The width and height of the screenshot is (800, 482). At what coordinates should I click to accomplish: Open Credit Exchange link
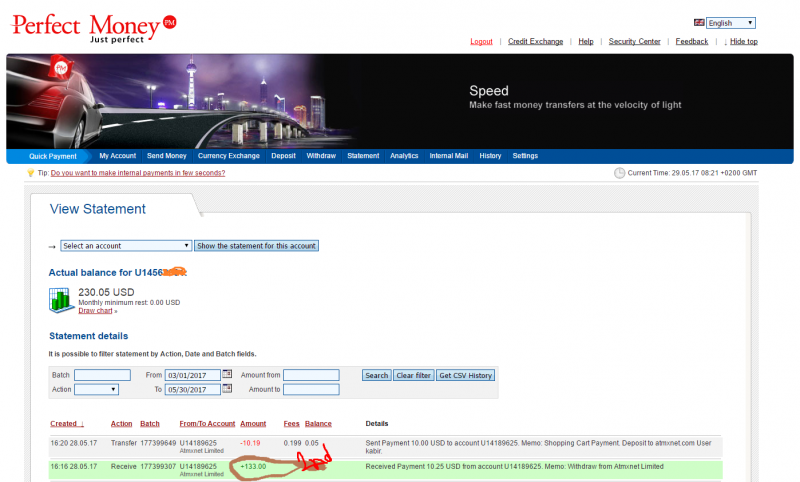tap(535, 41)
